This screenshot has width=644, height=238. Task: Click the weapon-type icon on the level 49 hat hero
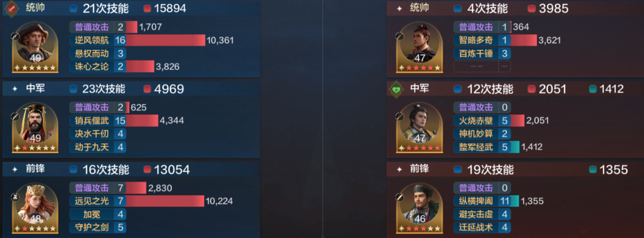(x=14, y=36)
